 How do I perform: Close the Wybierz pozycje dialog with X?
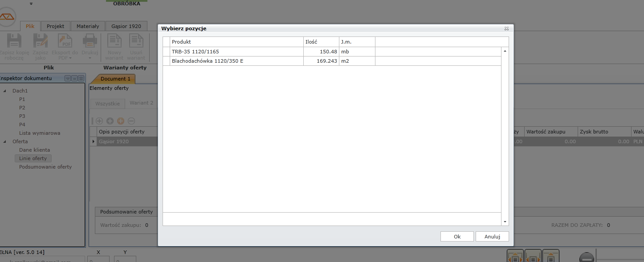coord(506,28)
